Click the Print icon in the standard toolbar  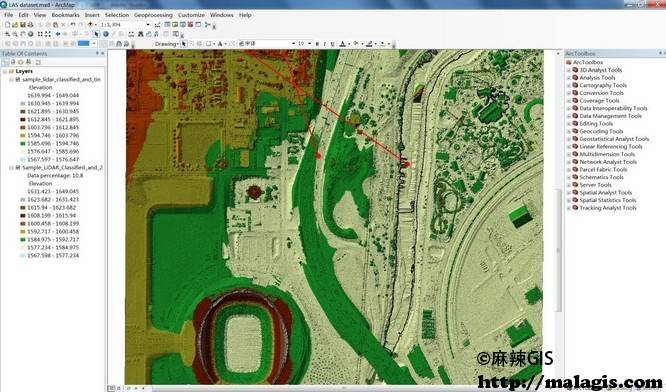(30, 25)
